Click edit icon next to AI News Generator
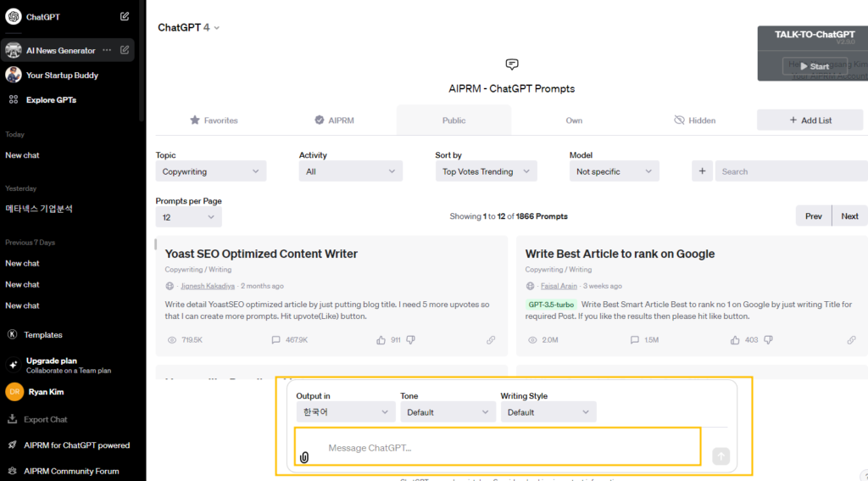868x481 pixels. [x=125, y=50]
